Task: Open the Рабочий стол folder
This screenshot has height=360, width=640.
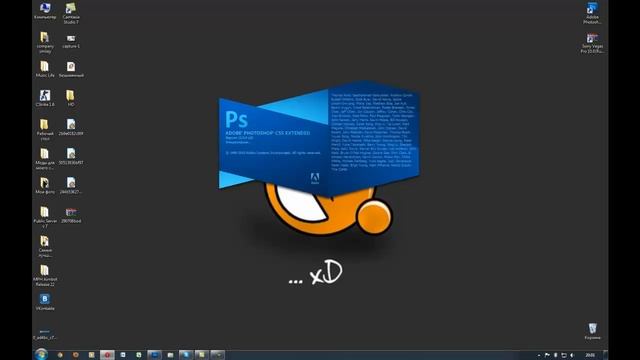Action: [45, 130]
